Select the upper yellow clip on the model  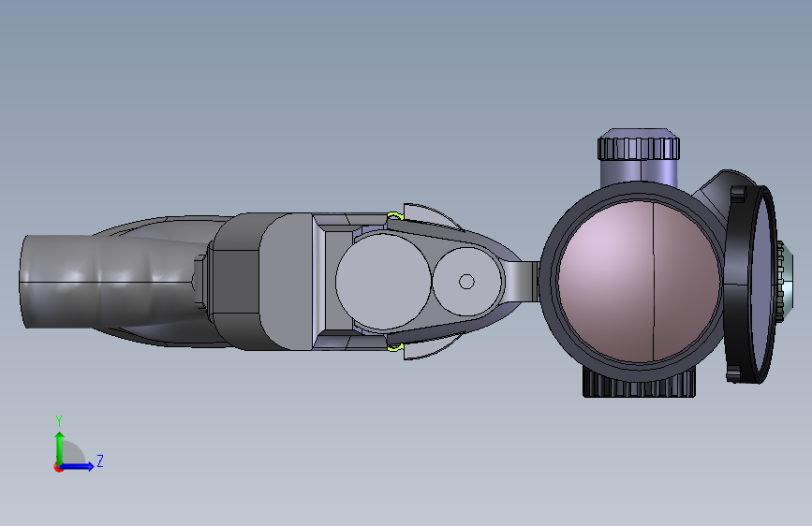click(x=394, y=215)
